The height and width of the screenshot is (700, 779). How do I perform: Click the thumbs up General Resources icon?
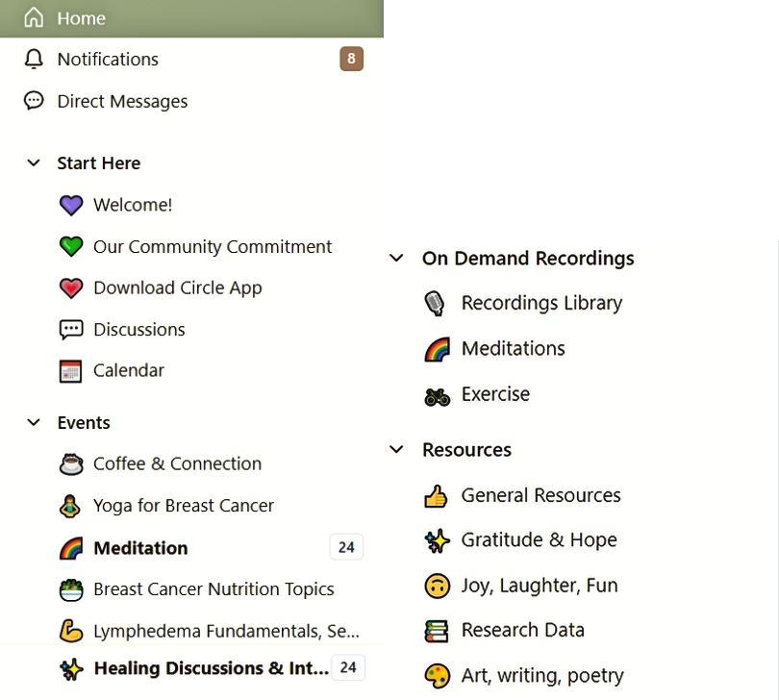[x=436, y=496]
